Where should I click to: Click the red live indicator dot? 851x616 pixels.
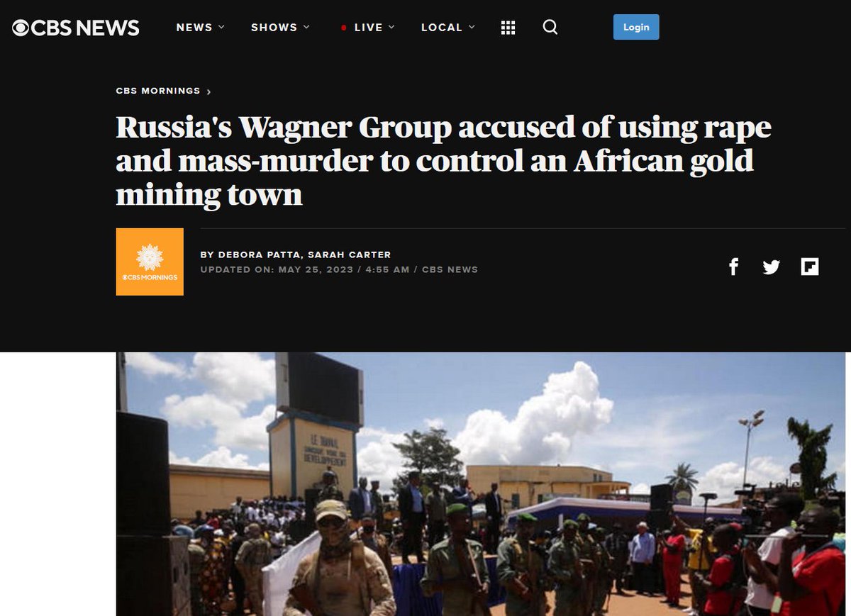click(344, 28)
